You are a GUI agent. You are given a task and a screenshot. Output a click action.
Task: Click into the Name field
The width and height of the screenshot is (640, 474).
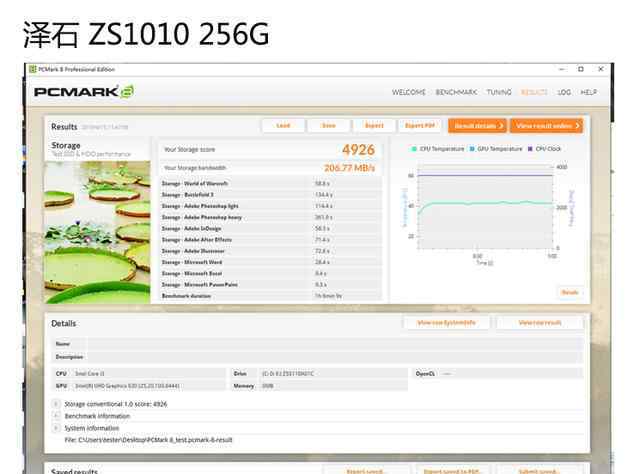[x=335, y=344]
